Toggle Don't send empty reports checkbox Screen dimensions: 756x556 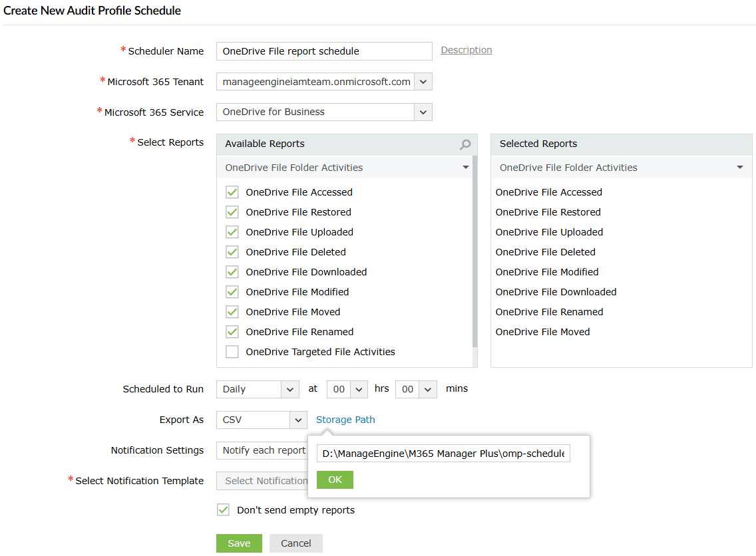224,510
